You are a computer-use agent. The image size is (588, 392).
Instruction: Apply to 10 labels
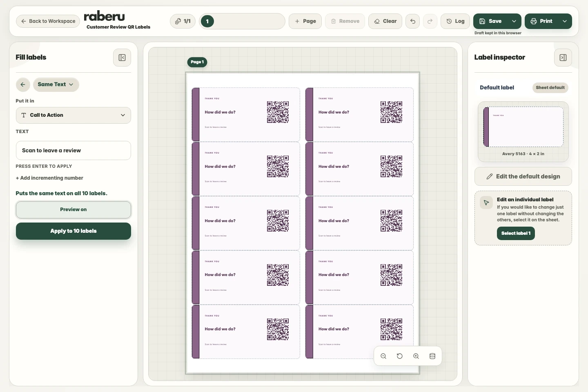coord(73,231)
